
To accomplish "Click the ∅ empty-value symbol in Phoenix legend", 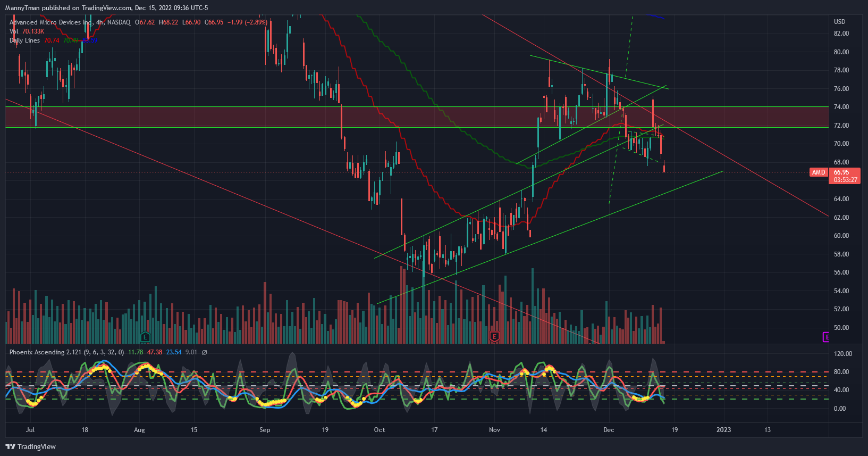I will click(205, 352).
